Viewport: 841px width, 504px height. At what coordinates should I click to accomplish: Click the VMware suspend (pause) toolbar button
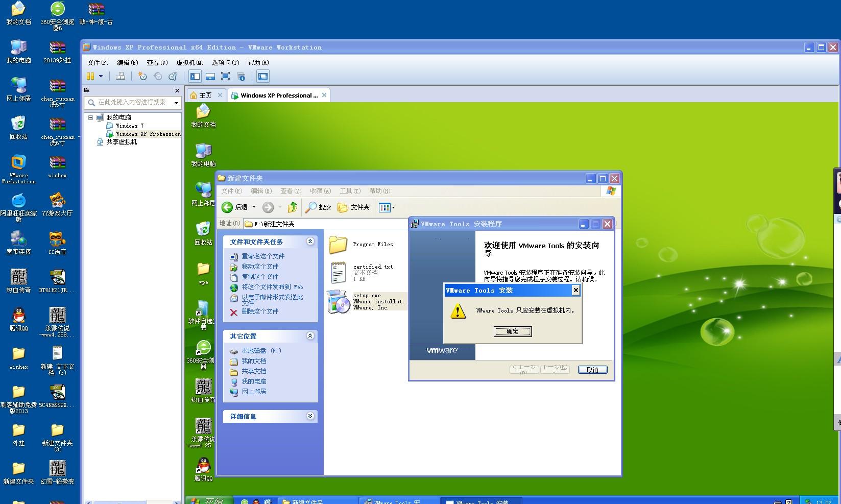click(x=90, y=76)
